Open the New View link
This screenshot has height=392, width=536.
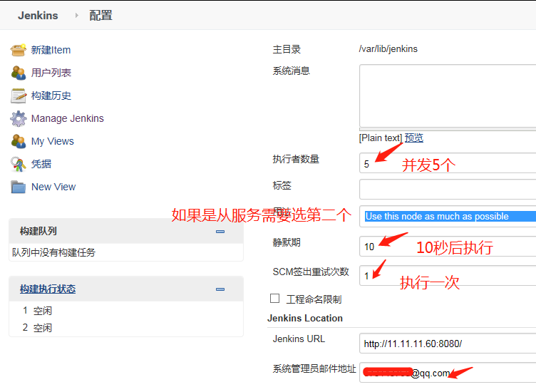pyautogui.click(x=53, y=187)
